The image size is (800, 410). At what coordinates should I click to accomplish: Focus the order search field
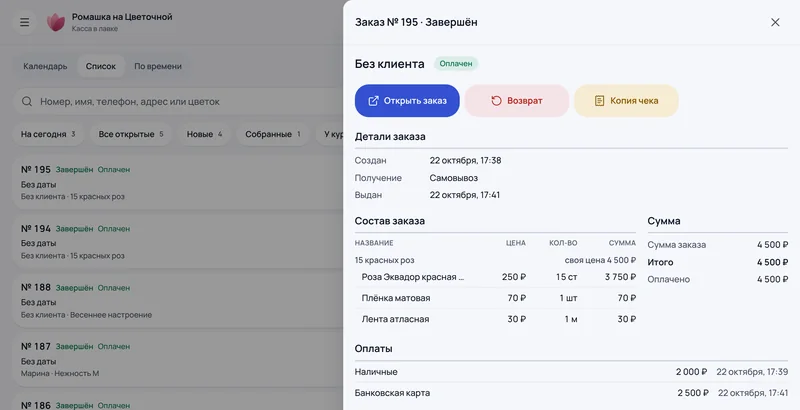(179, 101)
